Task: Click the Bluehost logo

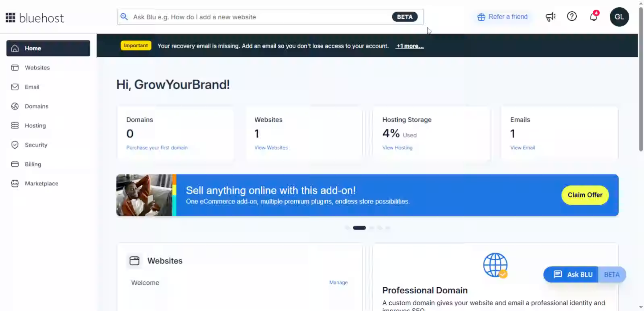Action: [34, 17]
